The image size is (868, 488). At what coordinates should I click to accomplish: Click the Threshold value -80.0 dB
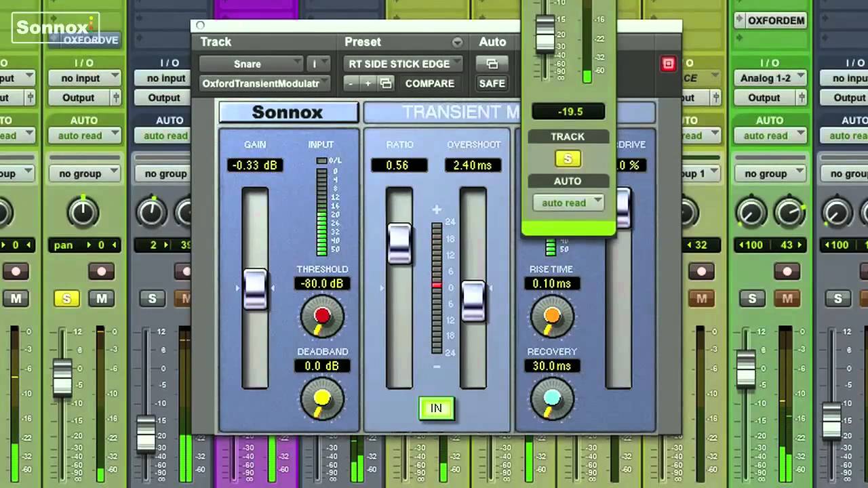point(322,283)
